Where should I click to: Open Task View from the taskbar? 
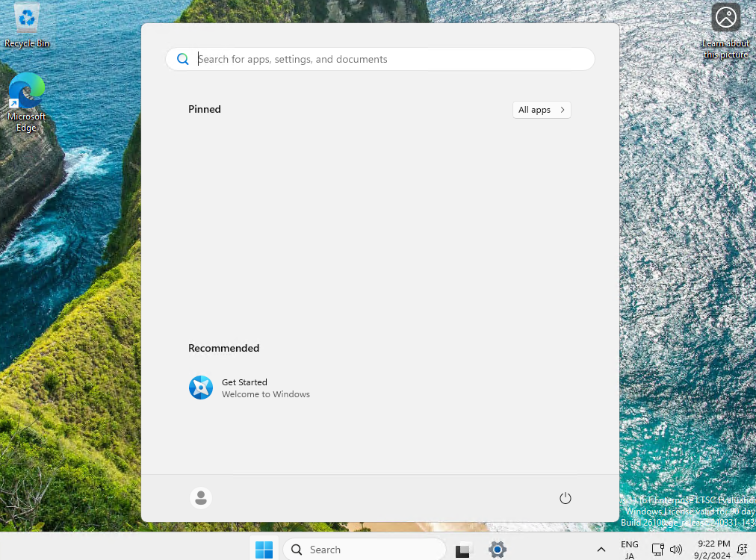tap(463, 550)
